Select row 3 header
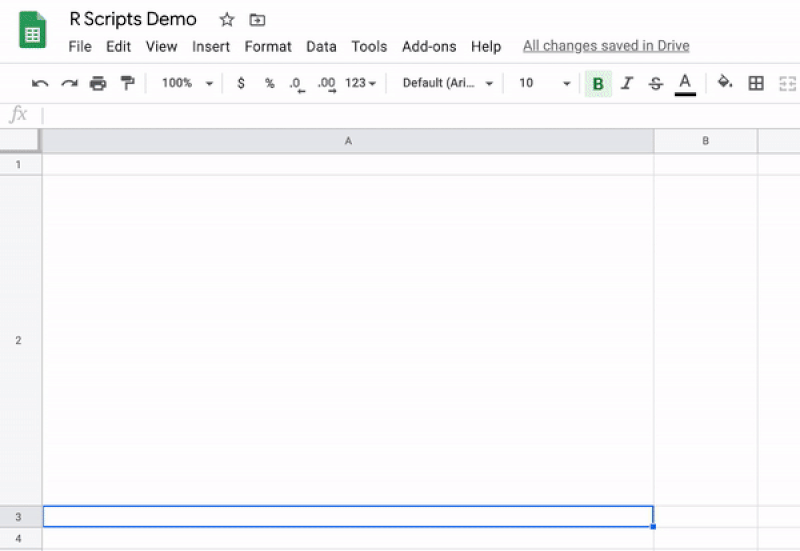800x551 pixels. pos(18,517)
